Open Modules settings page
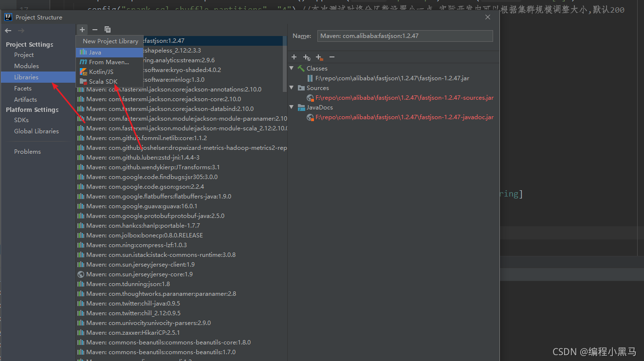 26,66
